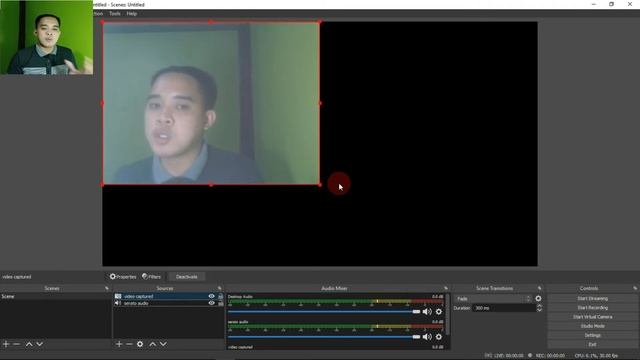Pop out the Audio Mixer dock
The height and width of the screenshot is (360, 640).
[x=446, y=288]
